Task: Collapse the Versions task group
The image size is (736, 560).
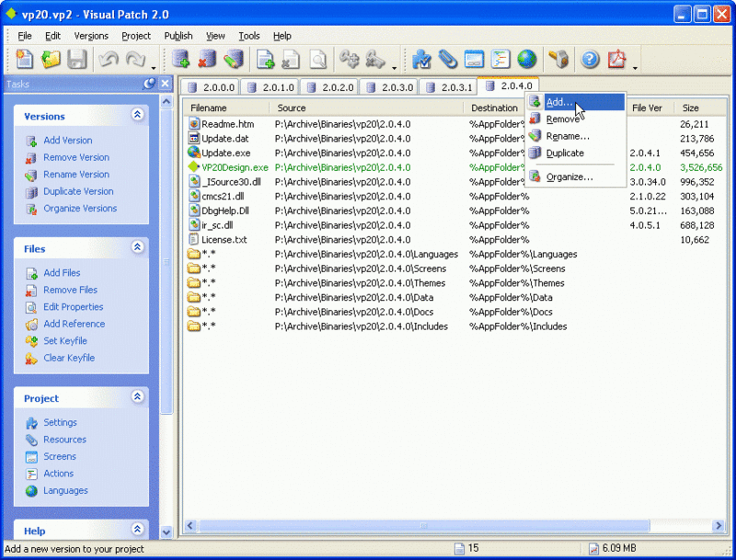Action: pos(137,114)
